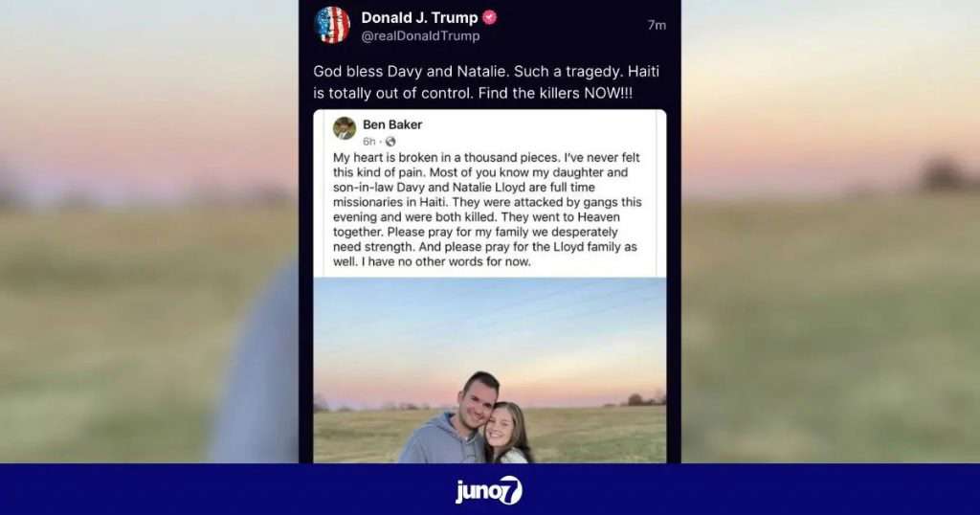Click the white quoted Facebook post card
This screenshot has width=980, height=515.
click(489, 286)
